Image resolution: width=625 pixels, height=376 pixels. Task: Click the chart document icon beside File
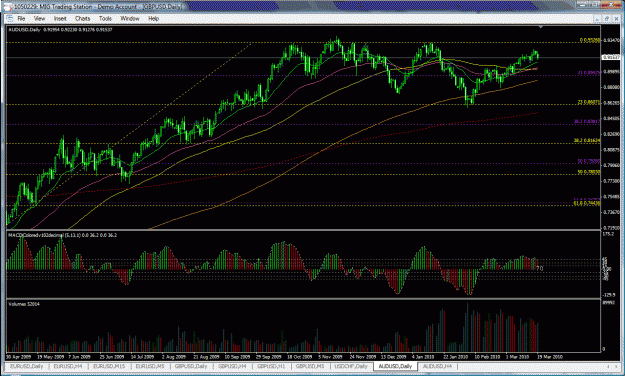(10, 18)
